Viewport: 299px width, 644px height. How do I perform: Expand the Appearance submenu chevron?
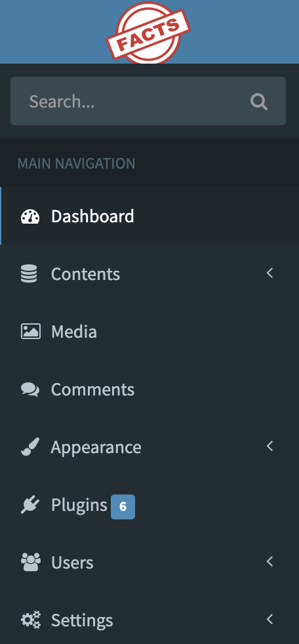(x=270, y=446)
